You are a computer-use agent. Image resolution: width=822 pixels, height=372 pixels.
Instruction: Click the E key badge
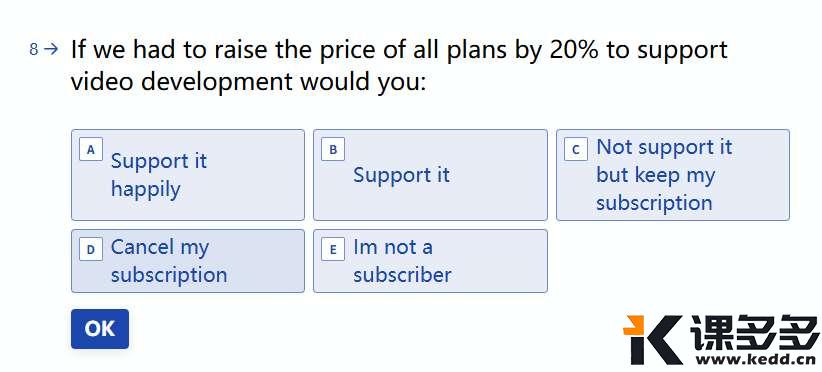pyautogui.click(x=333, y=249)
